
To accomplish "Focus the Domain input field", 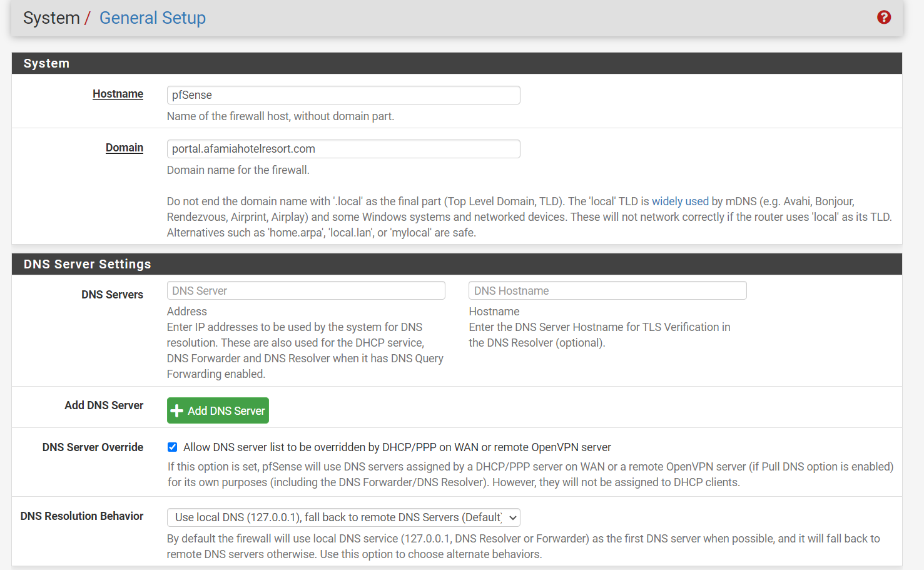I will [x=343, y=149].
